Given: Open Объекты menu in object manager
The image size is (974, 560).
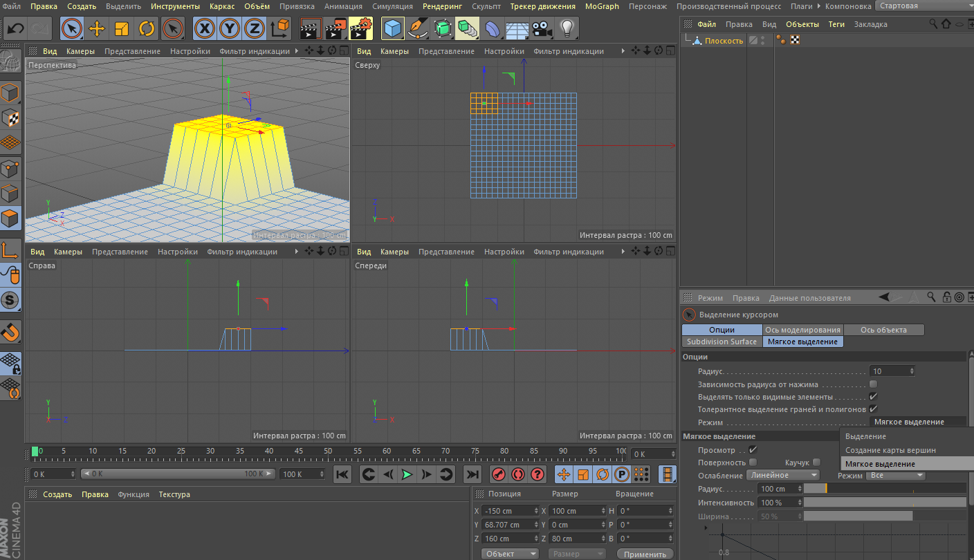Looking at the screenshot, I should click(x=802, y=24).
